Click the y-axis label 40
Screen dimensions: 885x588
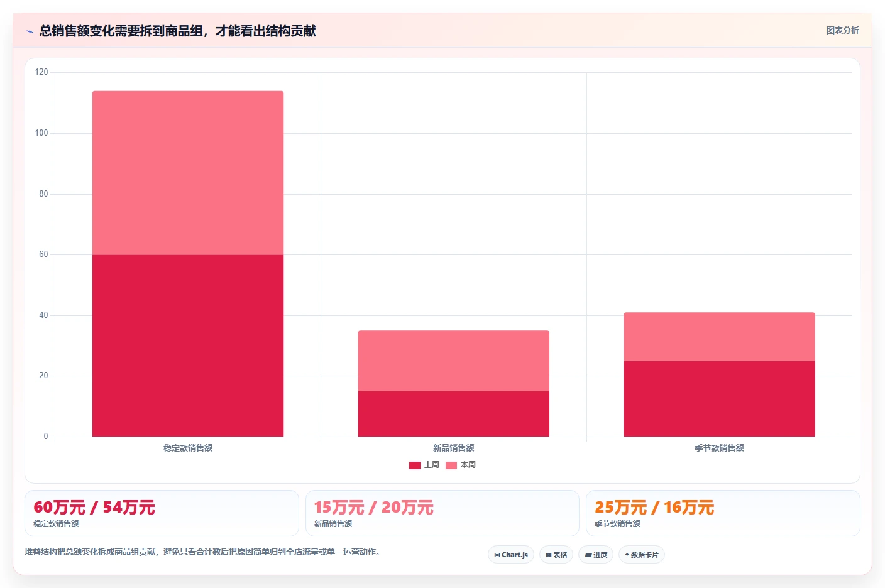point(43,315)
